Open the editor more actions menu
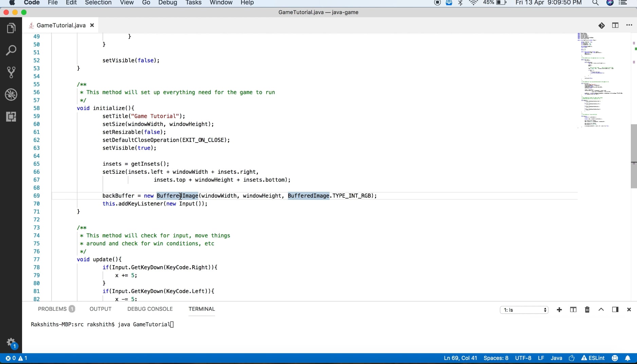Image resolution: width=637 pixels, height=364 pixels. coord(629,25)
